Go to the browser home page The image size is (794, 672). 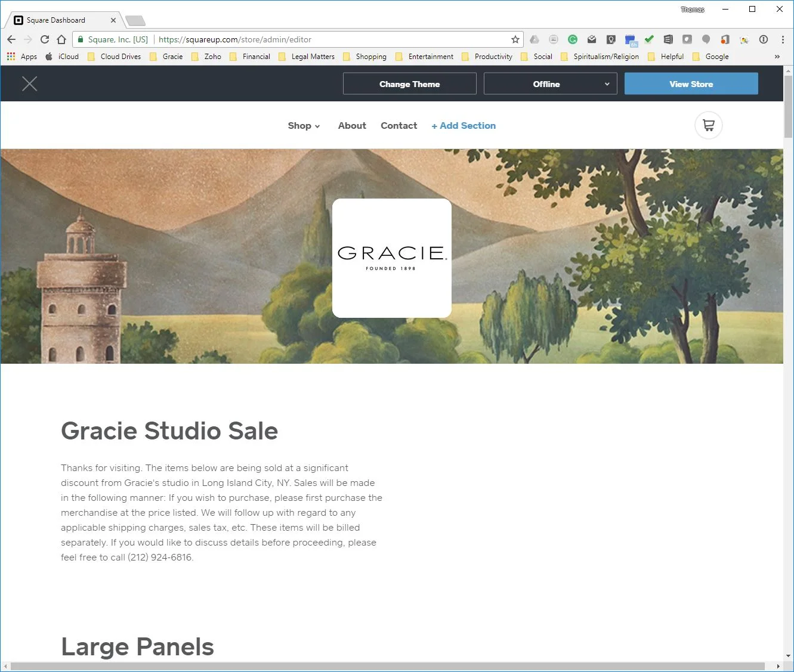pos(61,39)
